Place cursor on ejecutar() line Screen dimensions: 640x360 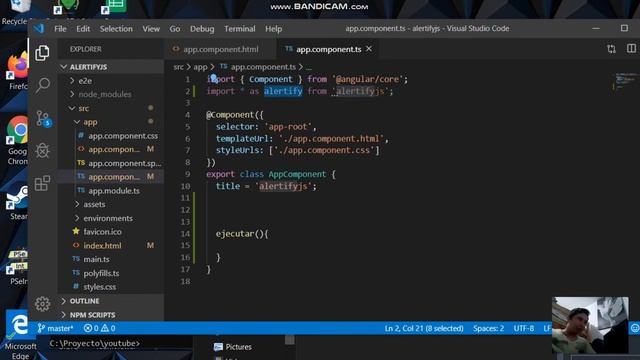[x=242, y=234]
